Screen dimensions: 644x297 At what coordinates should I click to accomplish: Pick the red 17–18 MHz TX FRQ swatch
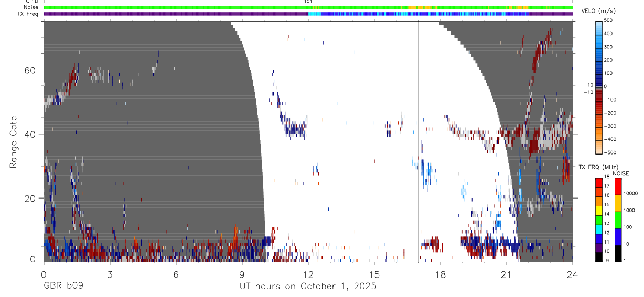tap(598, 182)
